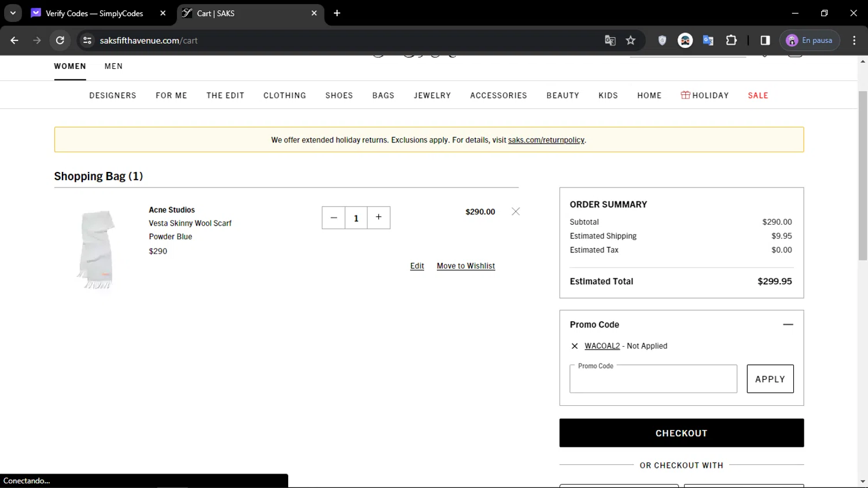The height and width of the screenshot is (488, 868).
Task: Open the JEWELRY menu
Action: [432, 96]
